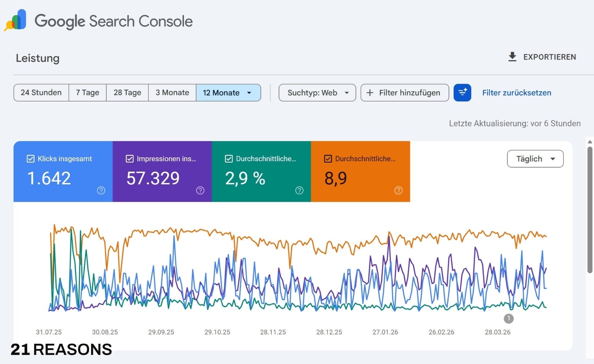Click the annotation marker labeled 1
The height and width of the screenshot is (364, 594).
[x=508, y=318]
